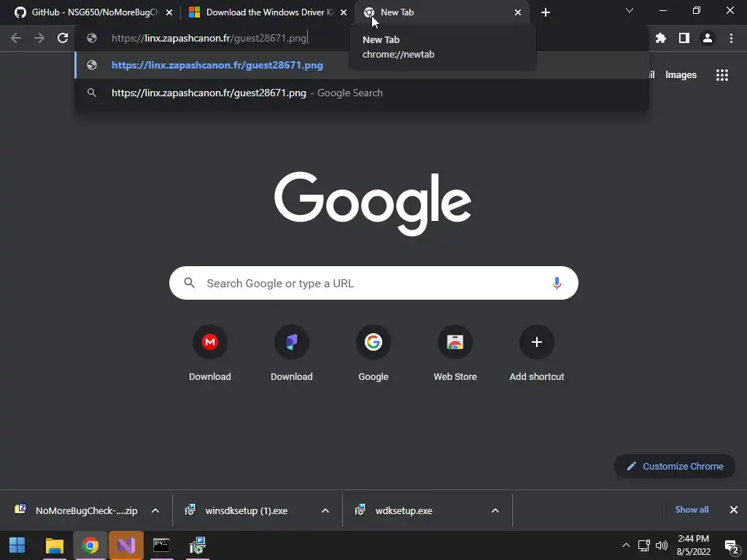
Task: Reload the page with the refresh icon
Action: (63, 38)
